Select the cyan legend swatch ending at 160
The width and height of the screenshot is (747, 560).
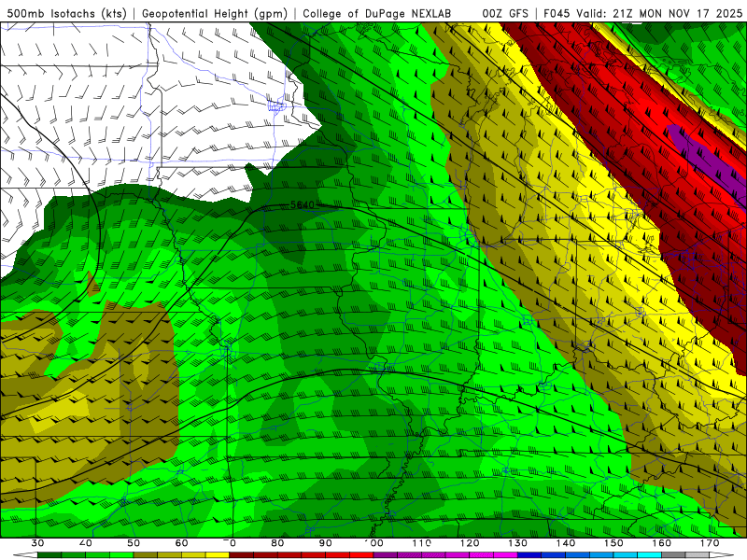650,555
